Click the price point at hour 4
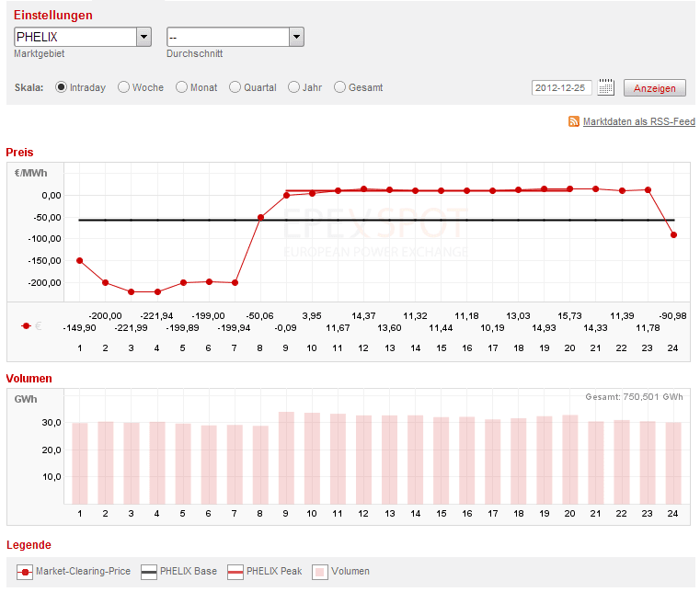This screenshot has width=700, height=592. click(x=157, y=291)
